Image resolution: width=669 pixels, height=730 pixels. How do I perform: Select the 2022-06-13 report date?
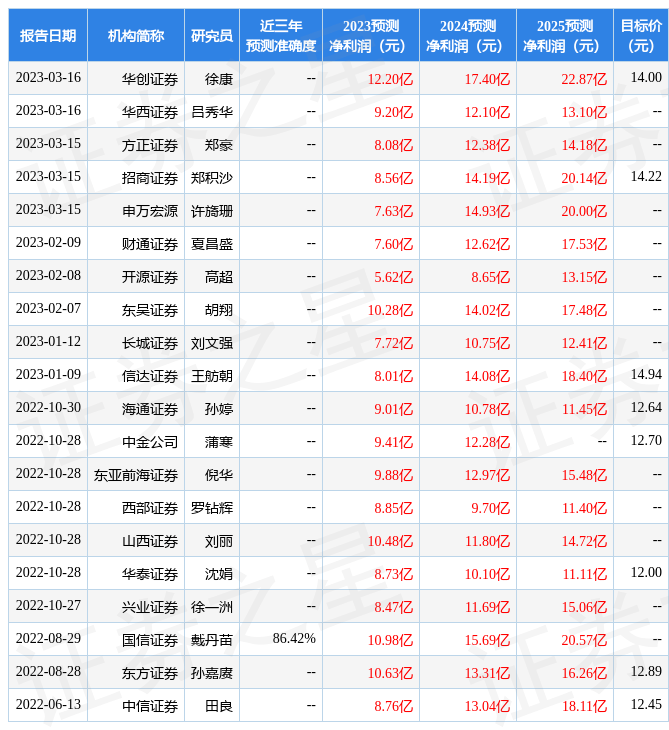[x=48, y=705]
